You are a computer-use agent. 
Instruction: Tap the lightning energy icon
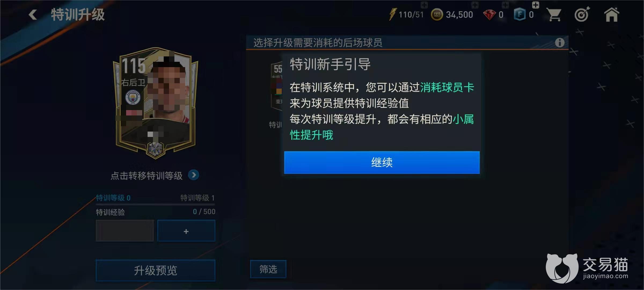393,14
